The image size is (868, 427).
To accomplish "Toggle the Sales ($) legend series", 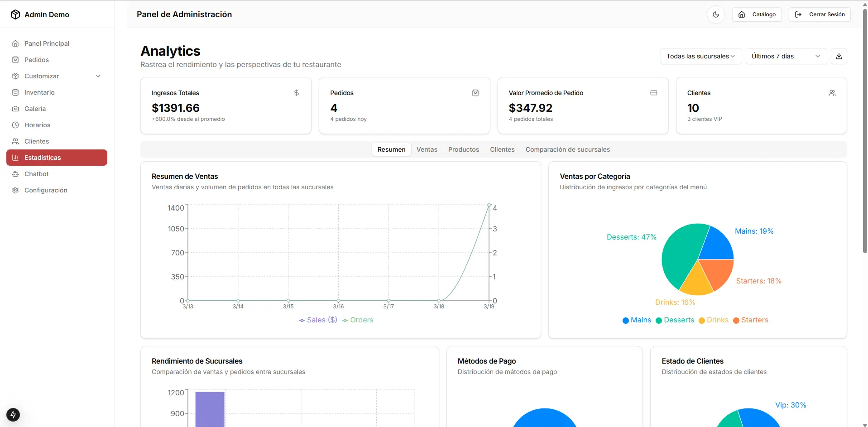I will (x=318, y=320).
